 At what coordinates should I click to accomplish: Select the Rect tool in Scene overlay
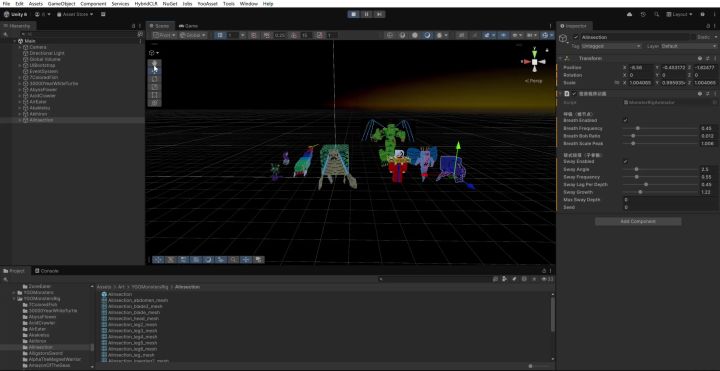[x=155, y=95]
